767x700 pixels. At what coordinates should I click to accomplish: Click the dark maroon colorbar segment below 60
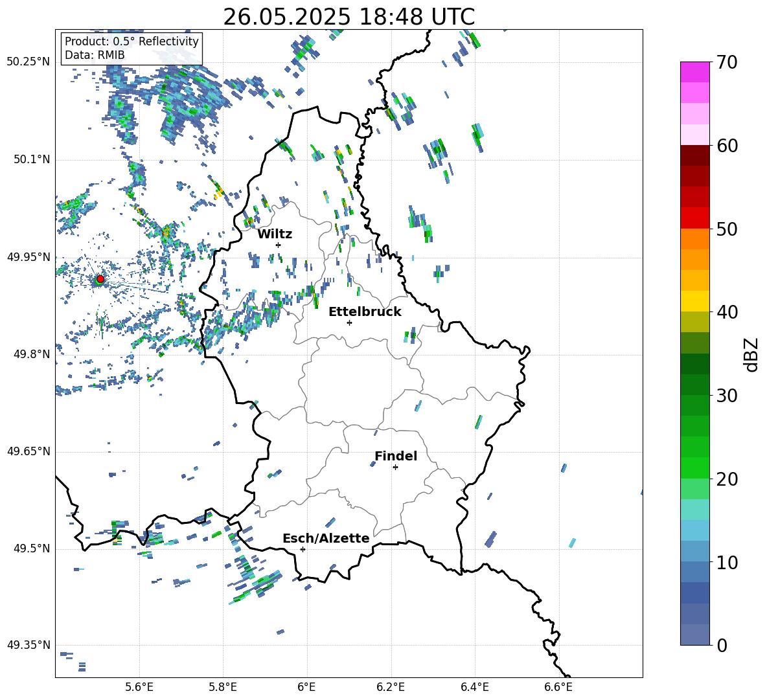pos(694,155)
